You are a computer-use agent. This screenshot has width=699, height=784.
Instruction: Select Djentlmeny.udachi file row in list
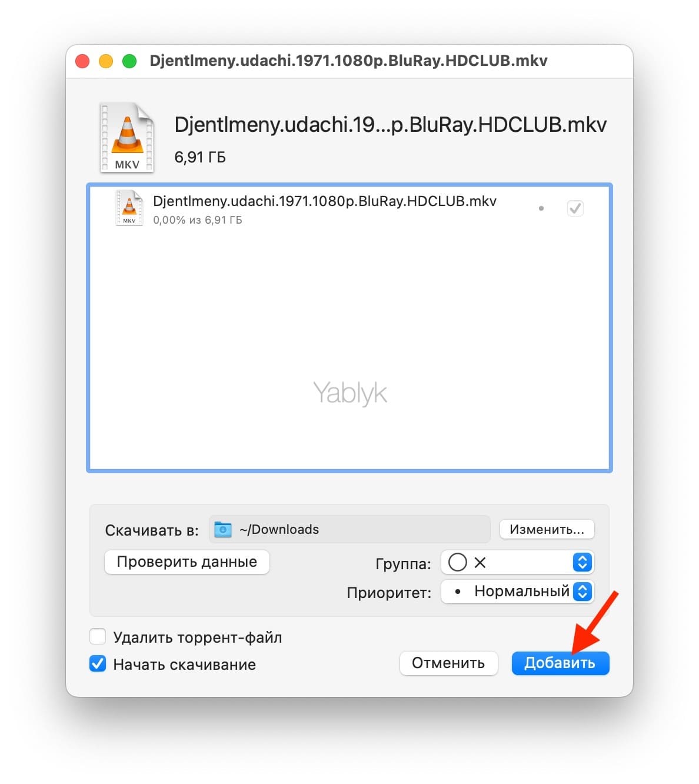[349, 208]
